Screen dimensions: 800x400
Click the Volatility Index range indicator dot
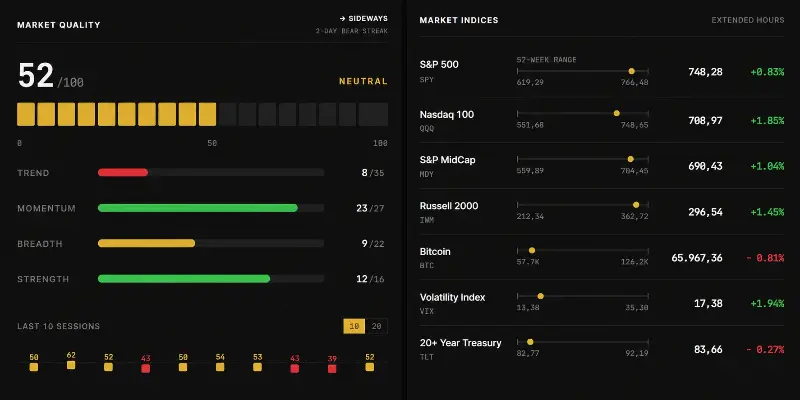tap(541, 296)
